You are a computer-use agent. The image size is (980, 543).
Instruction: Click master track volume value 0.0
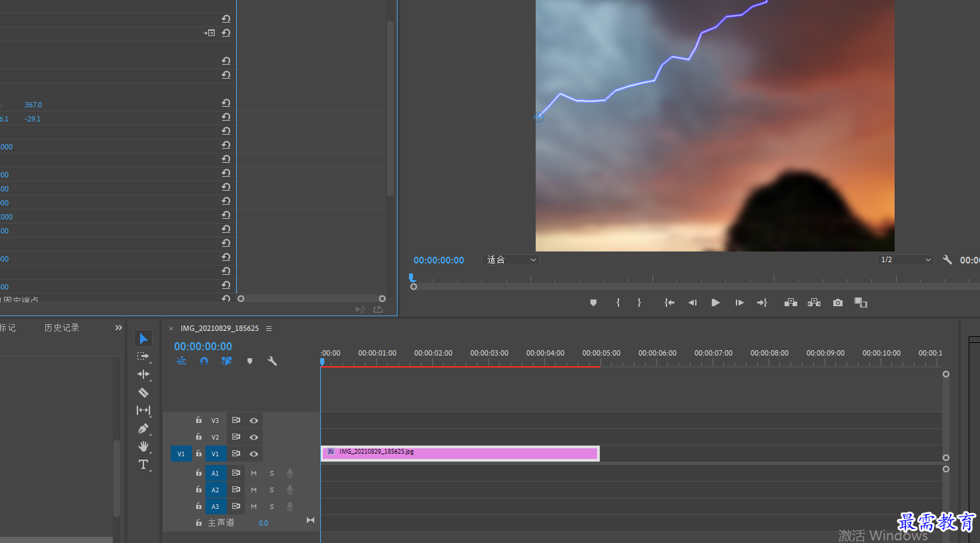(x=264, y=523)
